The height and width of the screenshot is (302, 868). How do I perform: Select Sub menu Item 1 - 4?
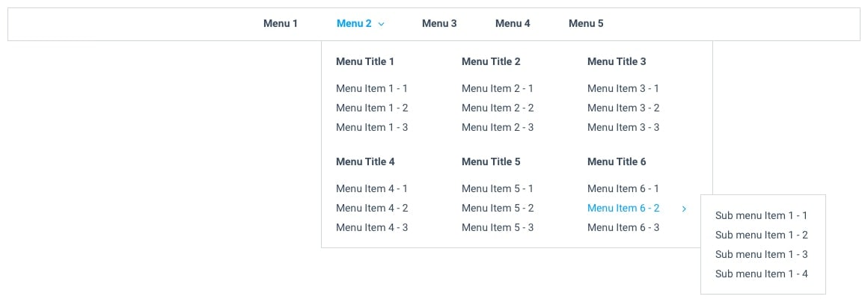coord(761,274)
